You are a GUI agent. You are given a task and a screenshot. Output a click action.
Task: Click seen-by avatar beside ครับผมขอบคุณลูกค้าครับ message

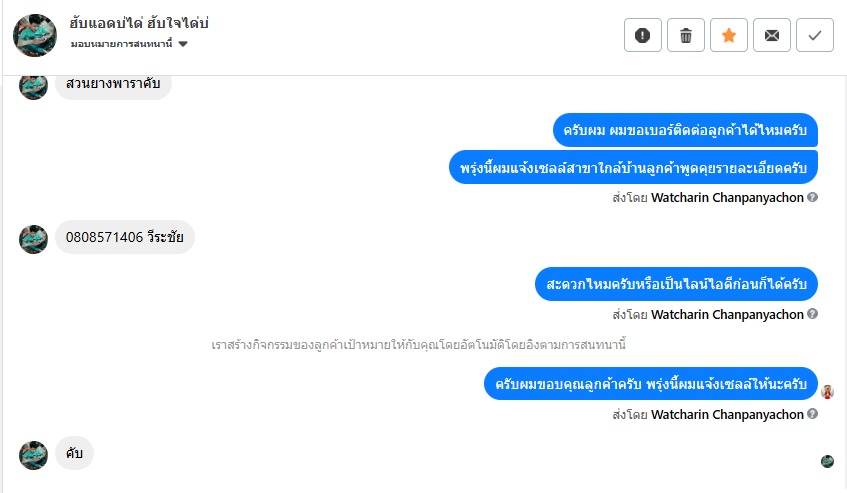pyautogui.click(x=828, y=391)
